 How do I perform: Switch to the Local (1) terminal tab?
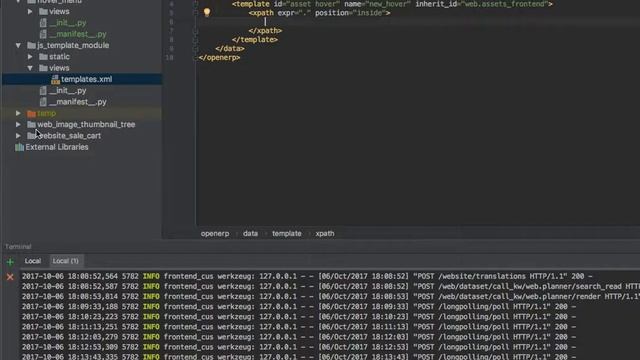coord(65,261)
